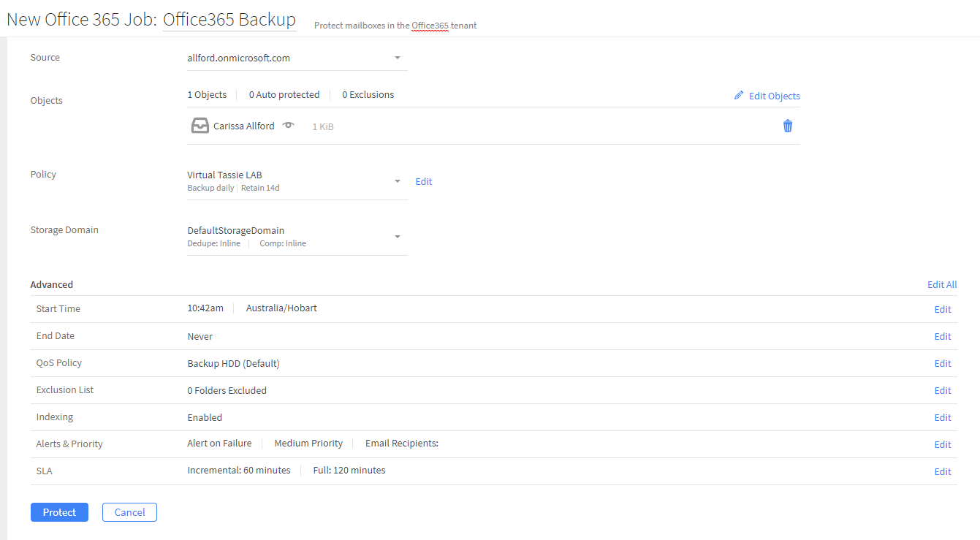Click the job name field Office365 Backup

229,20
